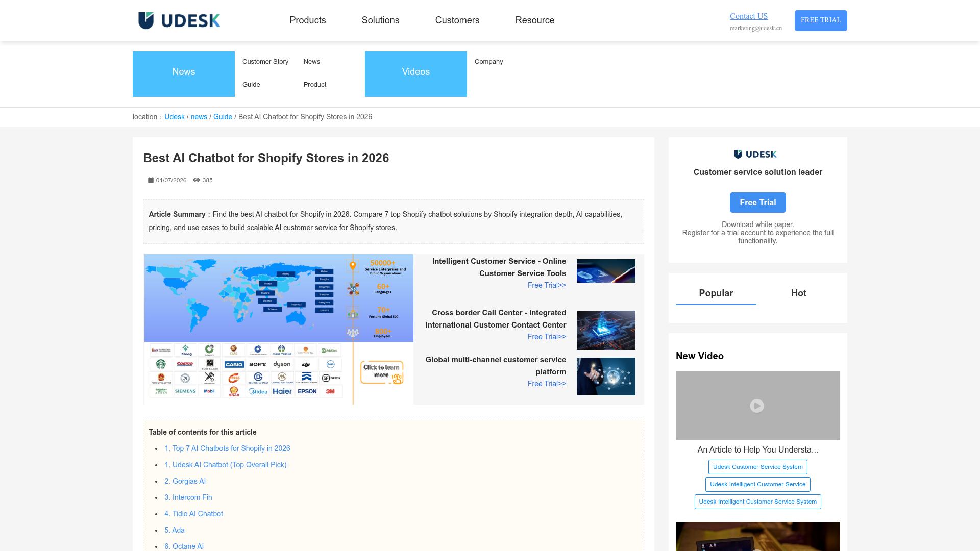
Task: Click Free Trial under Global multi-channel platform
Action: (x=547, y=384)
